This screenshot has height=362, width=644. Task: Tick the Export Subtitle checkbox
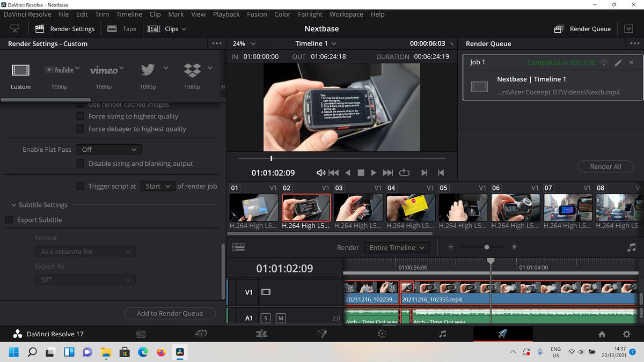(9, 219)
